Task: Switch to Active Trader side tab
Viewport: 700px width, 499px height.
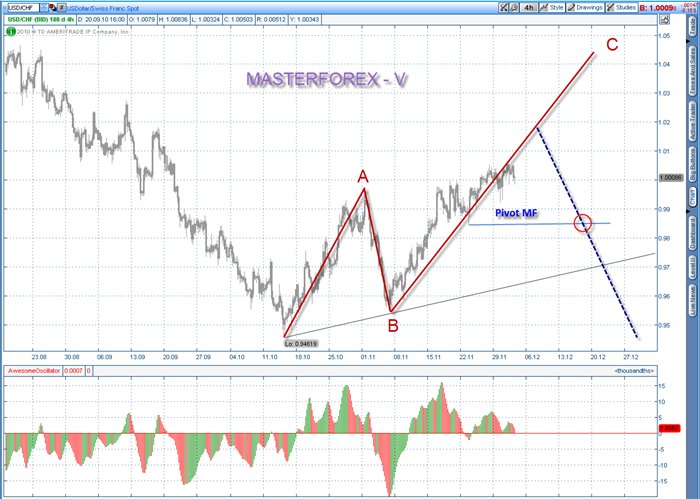Action: click(693, 122)
